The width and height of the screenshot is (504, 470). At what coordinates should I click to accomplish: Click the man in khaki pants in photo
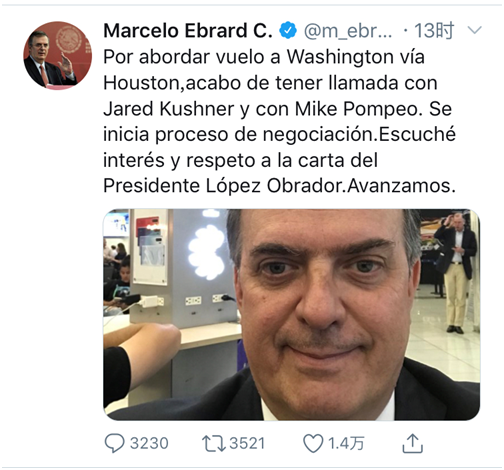pyautogui.click(x=456, y=273)
